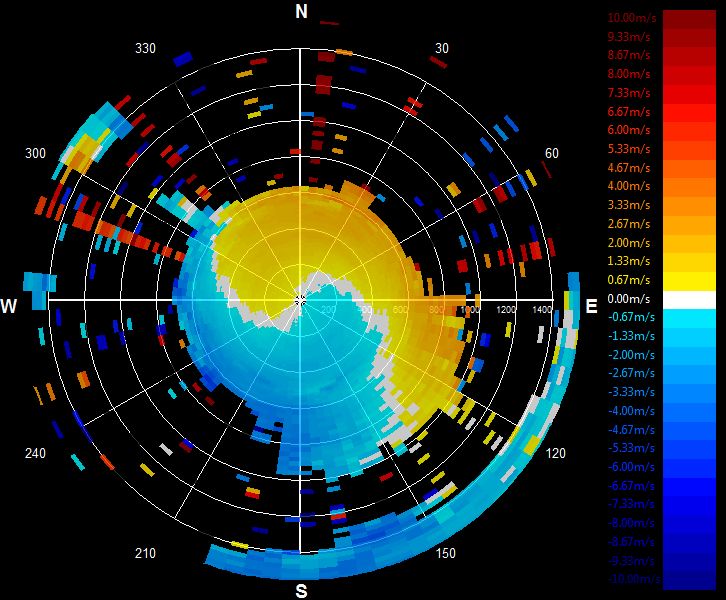The width and height of the screenshot is (726, 600).
Task: Click the plot center origin marker
Action: pos(300,300)
